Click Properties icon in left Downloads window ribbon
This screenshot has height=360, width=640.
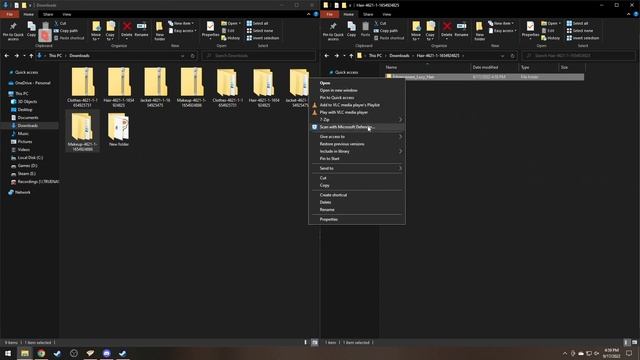(x=210, y=29)
